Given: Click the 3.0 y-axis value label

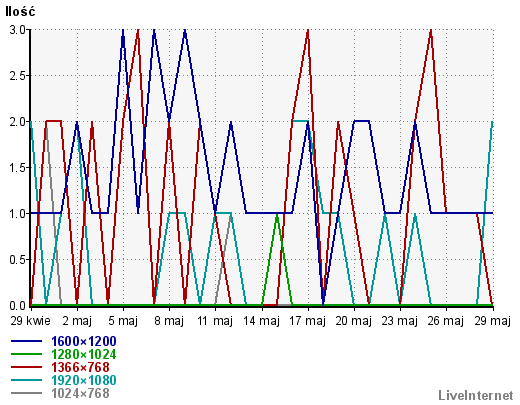Looking at the screenshot, I should [17, 30].
